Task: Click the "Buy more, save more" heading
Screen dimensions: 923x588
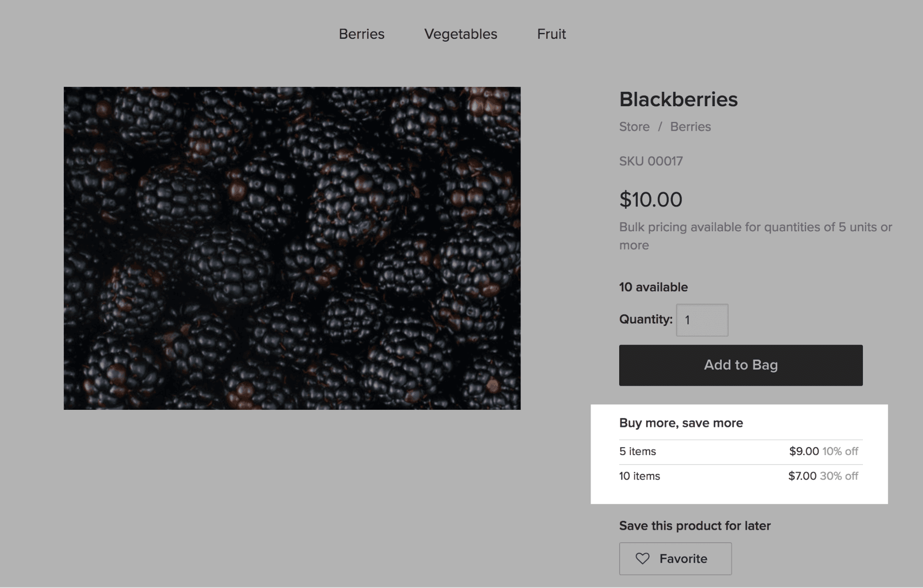Action: pos(681,423)
